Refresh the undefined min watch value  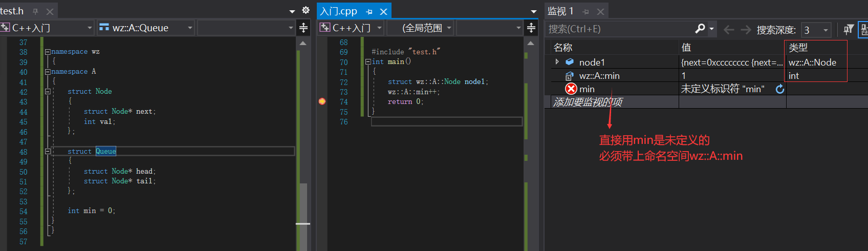(x=779, y=89)
